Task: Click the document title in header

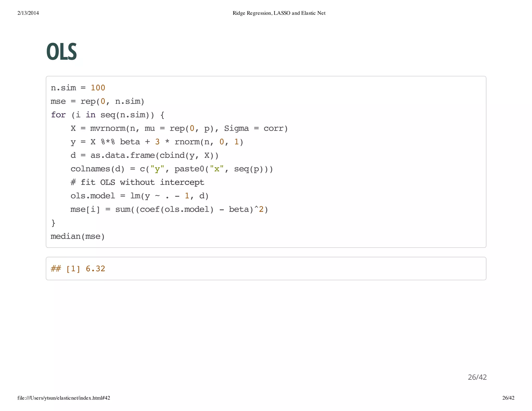Action: coord(279,13)
